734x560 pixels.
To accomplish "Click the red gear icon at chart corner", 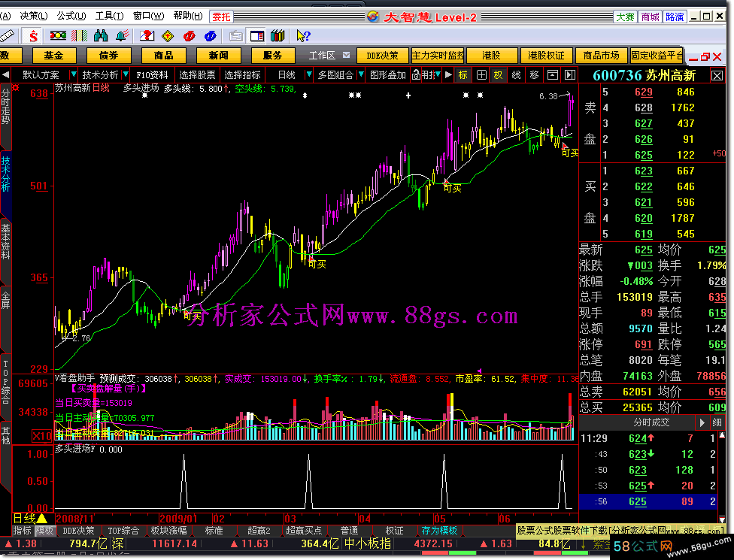I will pyautogui.click(x=16, y=87).
